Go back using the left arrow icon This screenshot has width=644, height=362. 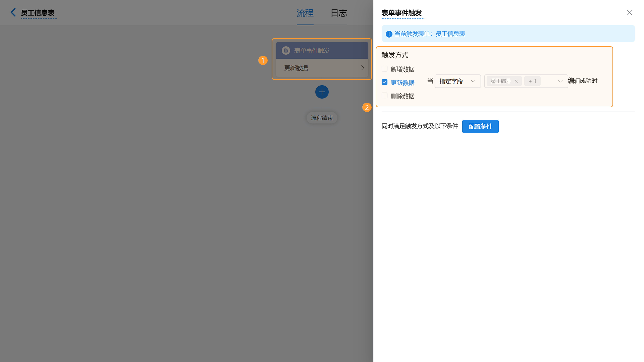[x=13, y=12]
